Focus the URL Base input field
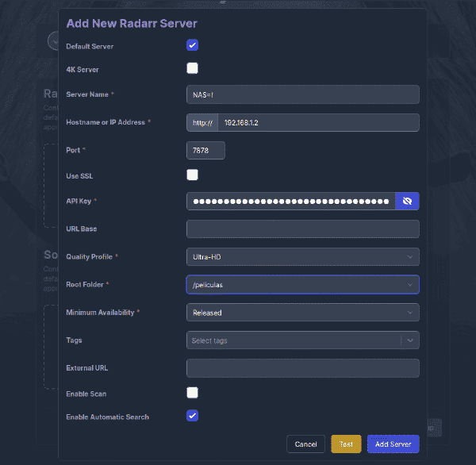Image resolution: width=476 pixels, height=465 pixels. [303, 229]
